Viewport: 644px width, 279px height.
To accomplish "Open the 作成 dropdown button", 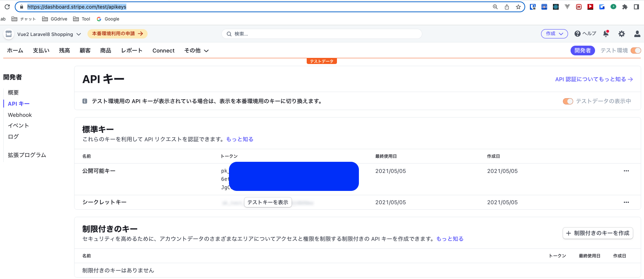I will 554,34.
